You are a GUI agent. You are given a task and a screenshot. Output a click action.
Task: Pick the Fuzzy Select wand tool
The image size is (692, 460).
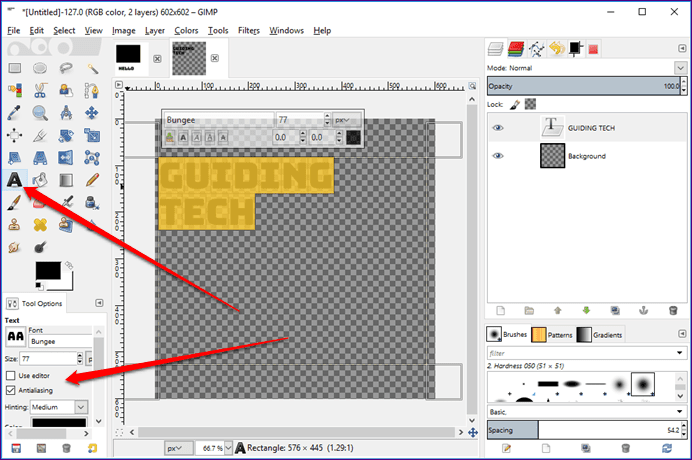[x=92, y=68]
